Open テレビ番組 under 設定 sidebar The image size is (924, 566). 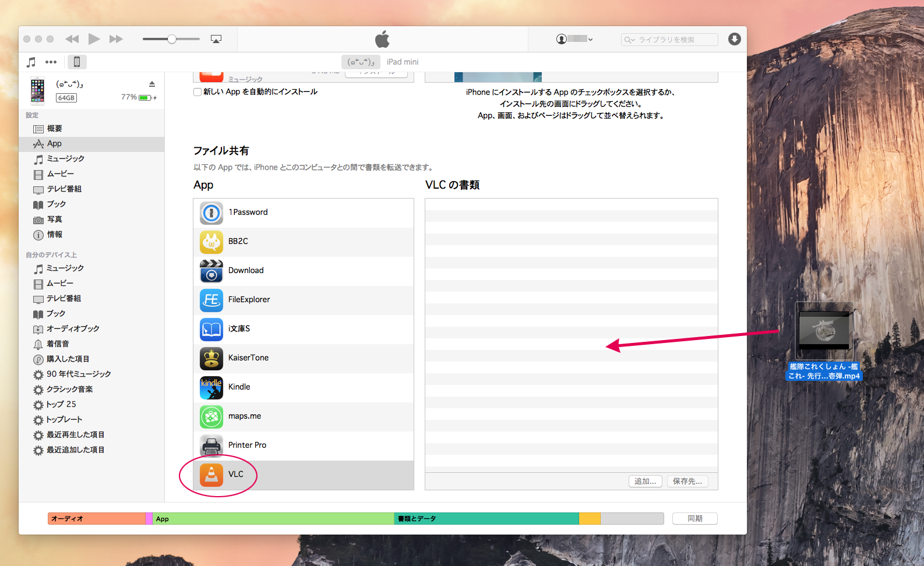click(91, 189)
